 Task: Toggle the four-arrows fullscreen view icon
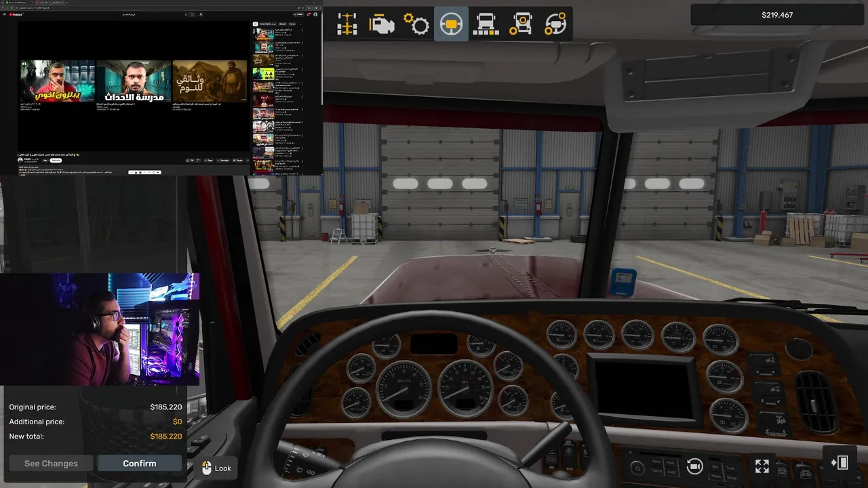pos(762,466)
